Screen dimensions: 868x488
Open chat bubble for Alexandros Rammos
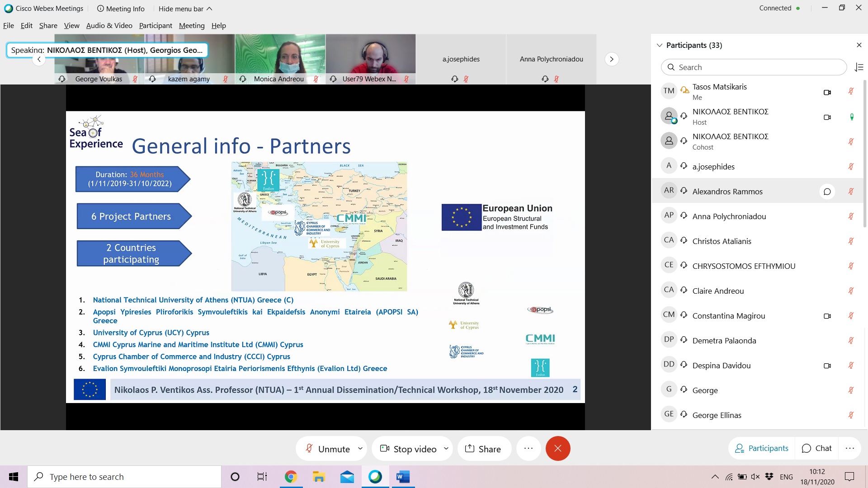coord(827,192)
